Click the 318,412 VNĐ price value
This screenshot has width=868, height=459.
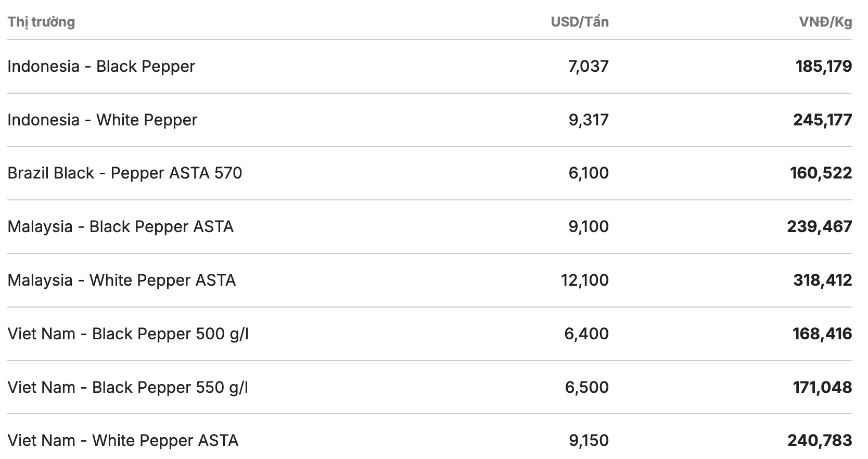[x=822, y=280]
